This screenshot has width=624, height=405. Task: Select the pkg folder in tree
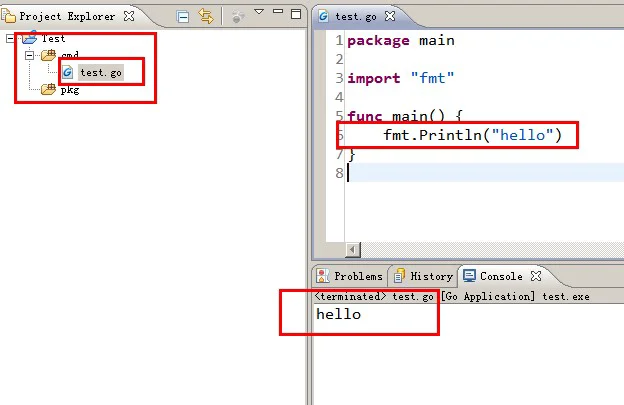[x=70, y=90]
